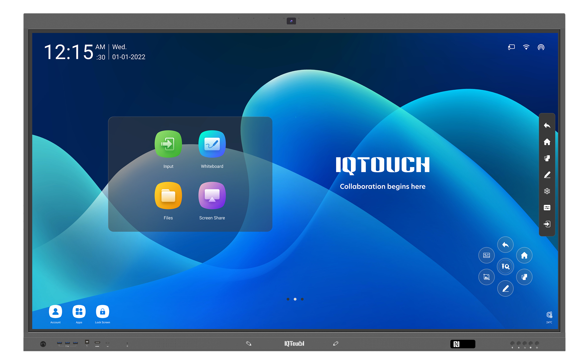Launch the Whiteboard app
The image size is (588, 364).
[212, 144]
